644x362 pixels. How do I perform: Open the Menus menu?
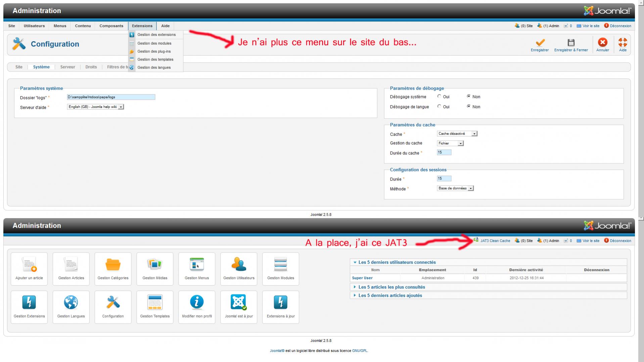point(60,26)
